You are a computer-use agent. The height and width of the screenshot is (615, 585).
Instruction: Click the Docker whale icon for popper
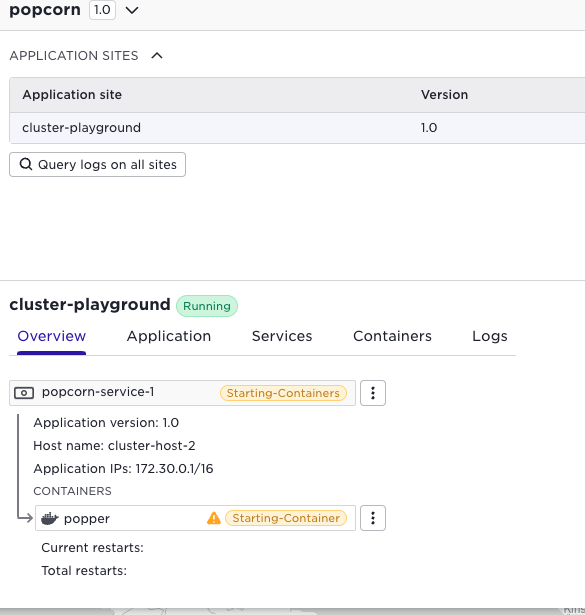[x=50, y=519]
